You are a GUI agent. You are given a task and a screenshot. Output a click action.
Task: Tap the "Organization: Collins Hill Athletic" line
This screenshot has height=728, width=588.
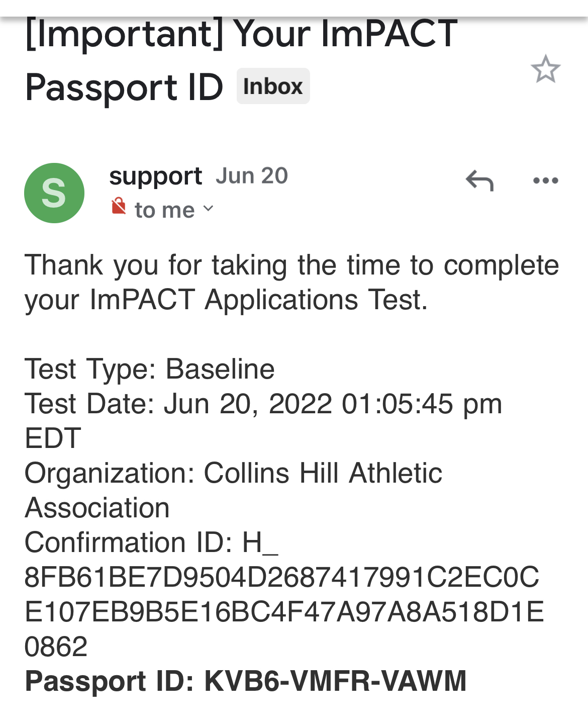click(x=233, y=473)
